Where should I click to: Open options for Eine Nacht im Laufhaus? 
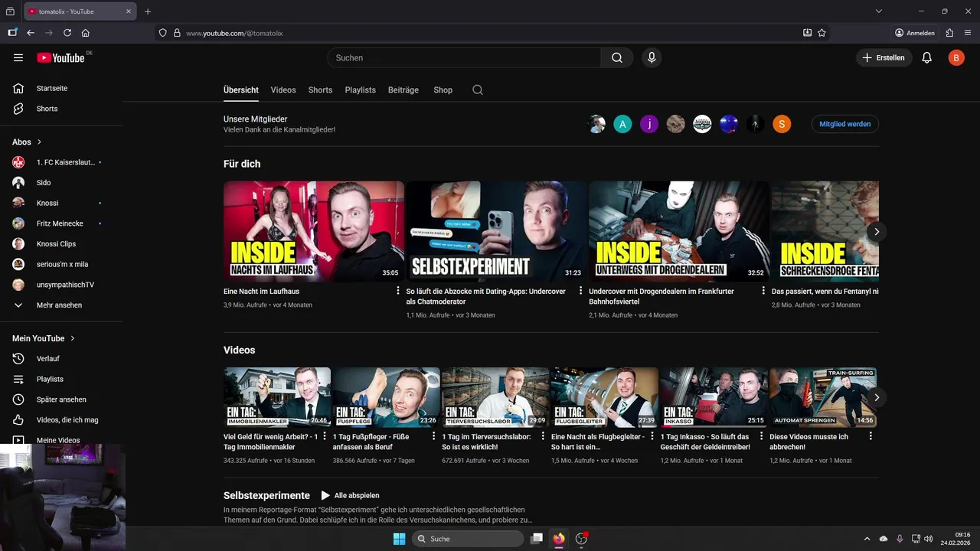[x=398, y=291]
